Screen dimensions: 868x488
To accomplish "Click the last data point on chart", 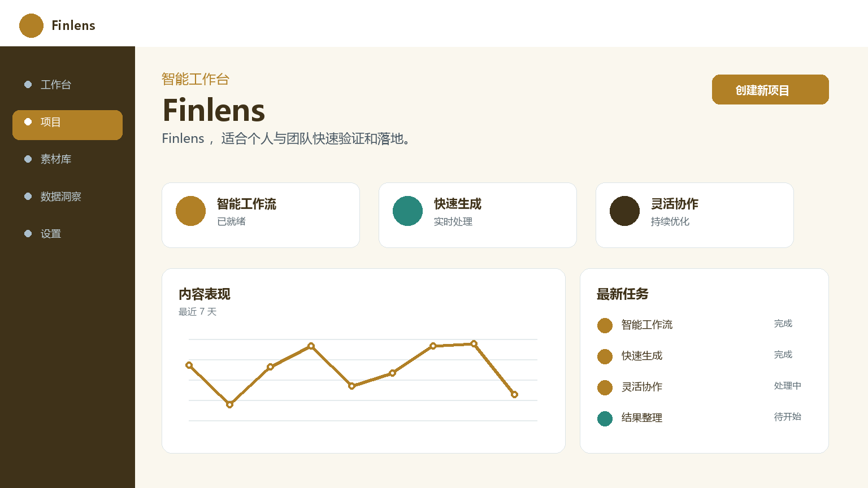I will click(514, 394).
